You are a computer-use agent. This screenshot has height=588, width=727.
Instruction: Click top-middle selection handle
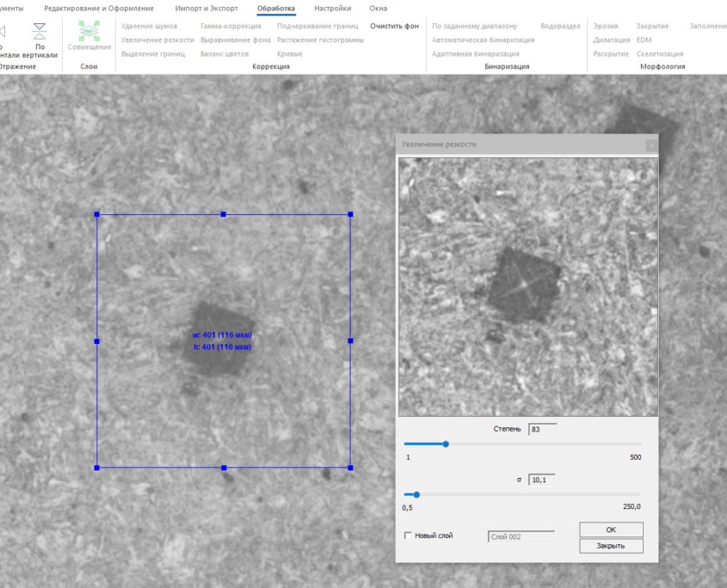(x=224, y=215)
